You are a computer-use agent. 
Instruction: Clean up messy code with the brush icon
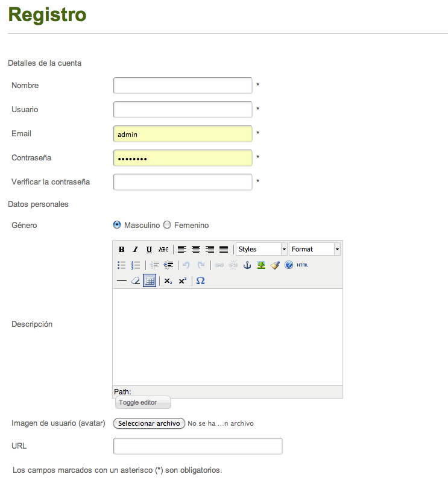coord(275,265)
